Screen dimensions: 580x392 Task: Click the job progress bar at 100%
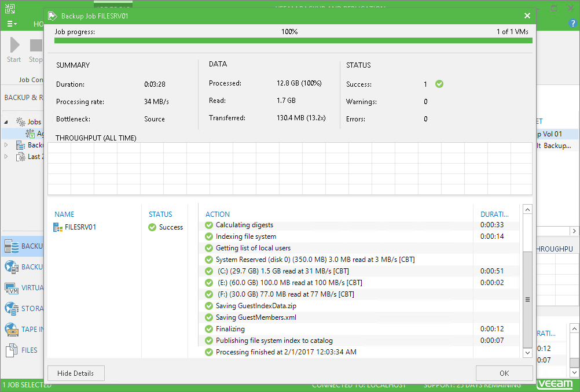[293, 40]
